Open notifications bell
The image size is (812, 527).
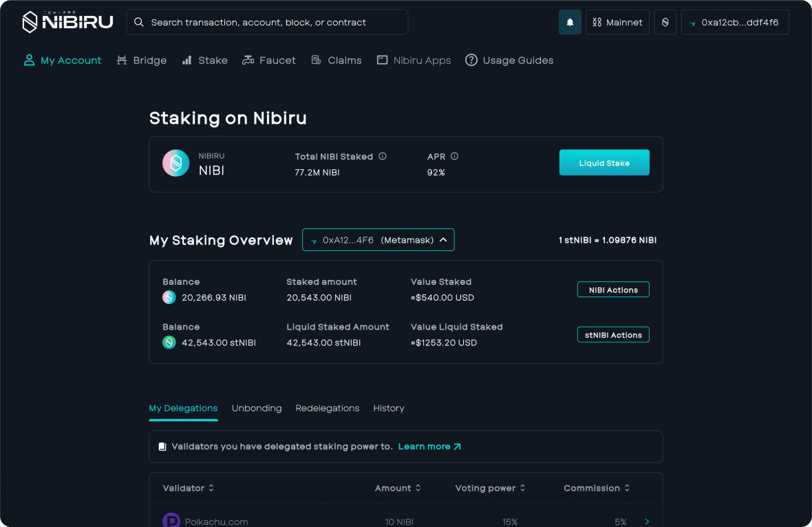[570, 22]
